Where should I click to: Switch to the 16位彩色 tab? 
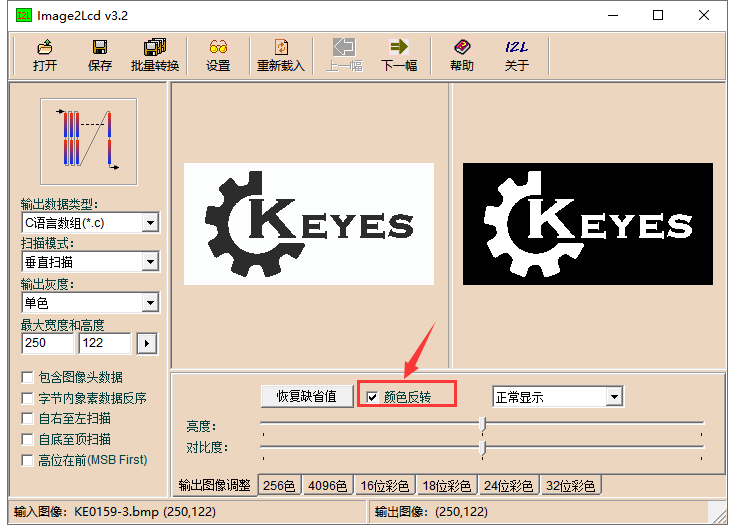tap(384, 486)
